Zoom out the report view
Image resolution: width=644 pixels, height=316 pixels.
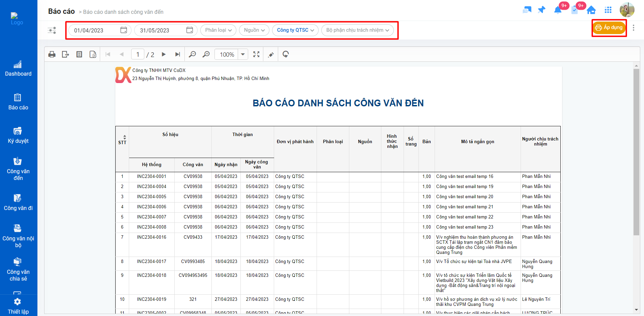point(193,54)
